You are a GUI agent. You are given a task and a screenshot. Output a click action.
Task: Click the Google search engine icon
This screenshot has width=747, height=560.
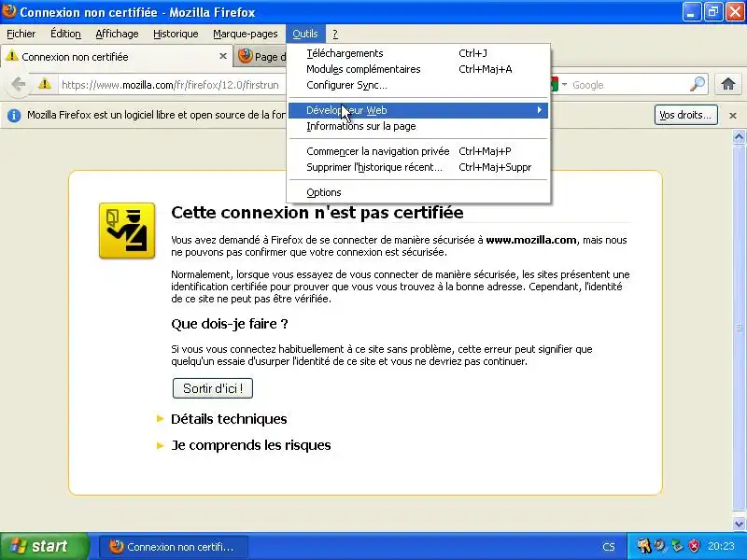coord(554,84)
